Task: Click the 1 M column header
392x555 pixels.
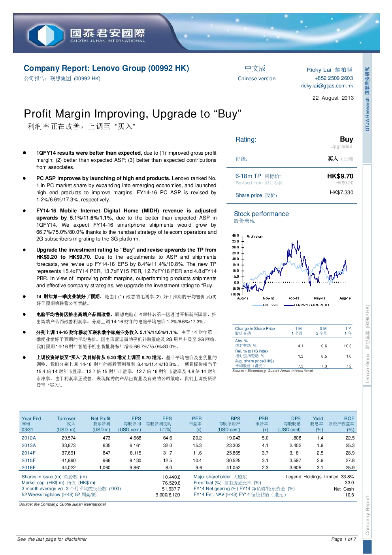Action: pos(298,328)
